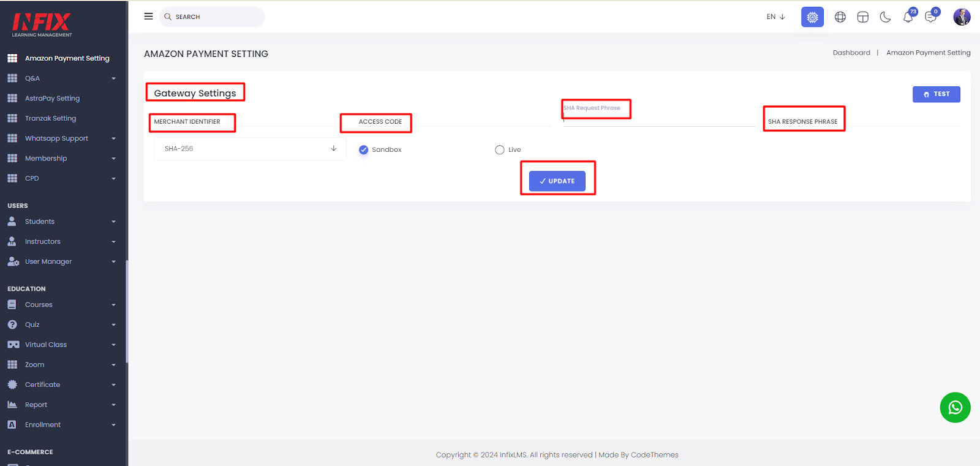Image resolution: width=980 pixels, height=466 pixels.
Task: Click Quiz question-mark icon
Action: (x=12, y=325)
